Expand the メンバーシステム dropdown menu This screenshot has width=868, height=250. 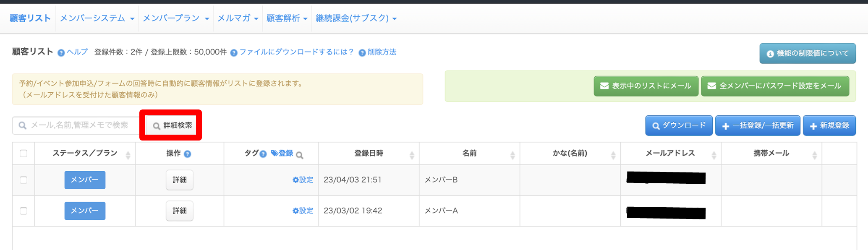[97, 18]
